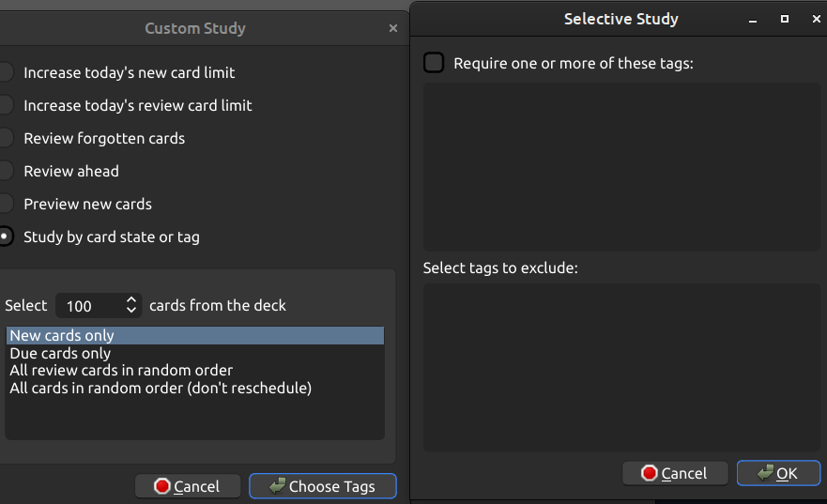Click the card count spinner arrows
This screenshot has width=827, height=504.
130,305
